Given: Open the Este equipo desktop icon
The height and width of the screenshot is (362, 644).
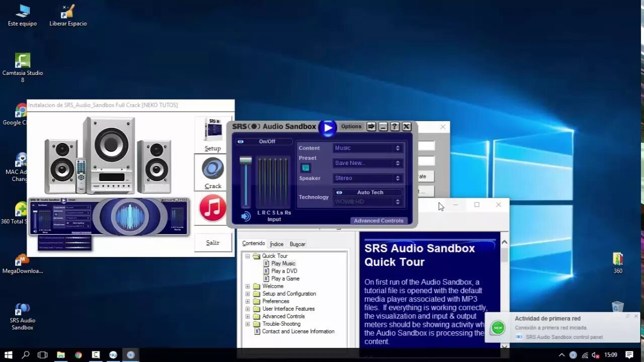Looking at the screenshot, I should coord(22,15).
